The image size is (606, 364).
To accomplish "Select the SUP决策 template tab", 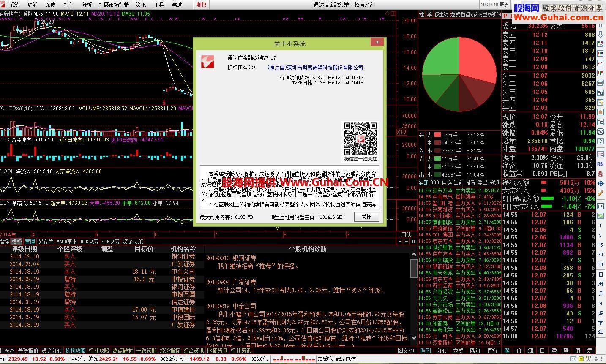I will tap(110, 242).
